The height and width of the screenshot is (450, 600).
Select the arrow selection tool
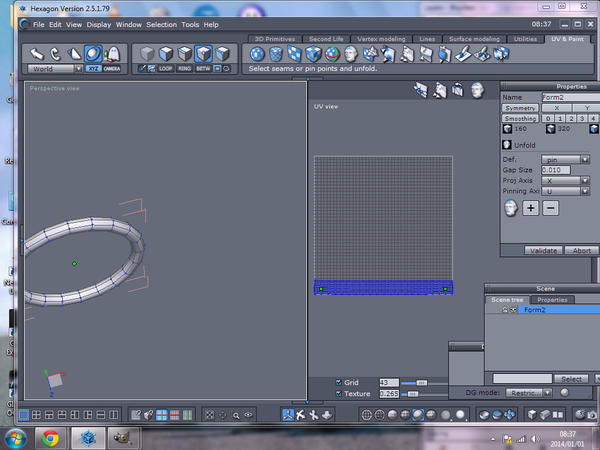tap(37, 54)
